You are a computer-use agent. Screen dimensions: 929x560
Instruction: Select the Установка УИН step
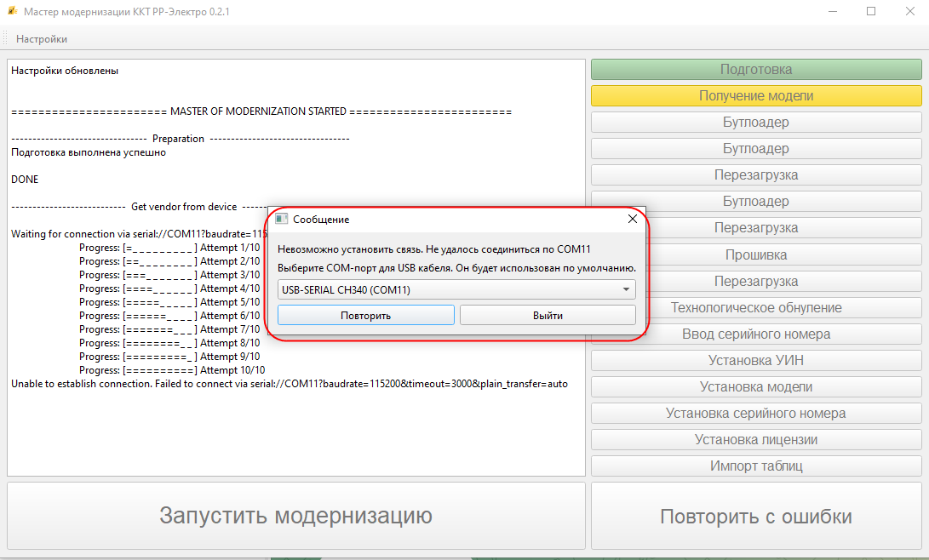(755, 360)
